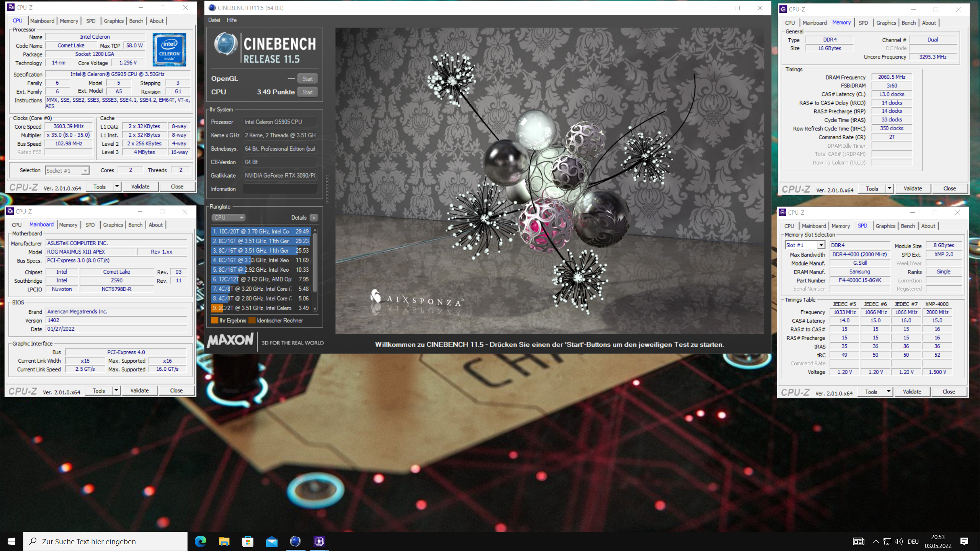Start the CPU benchmark in Cinebench
The height and width of the screenshot is (551, 980).
point(307,92)
